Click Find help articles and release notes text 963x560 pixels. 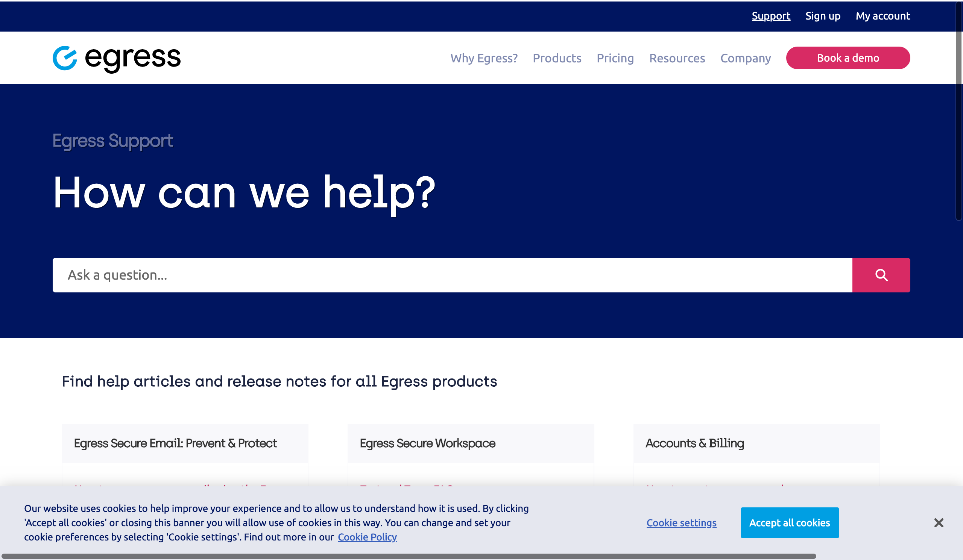[x=279, y=381]
